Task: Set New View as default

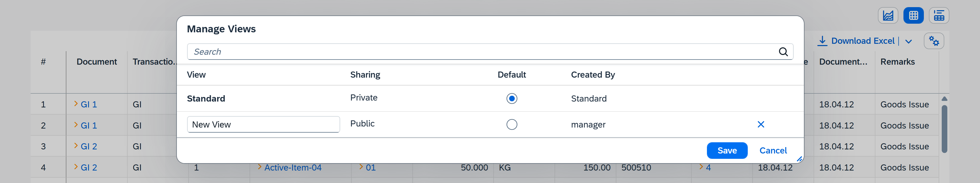Action: coord(512,124)
